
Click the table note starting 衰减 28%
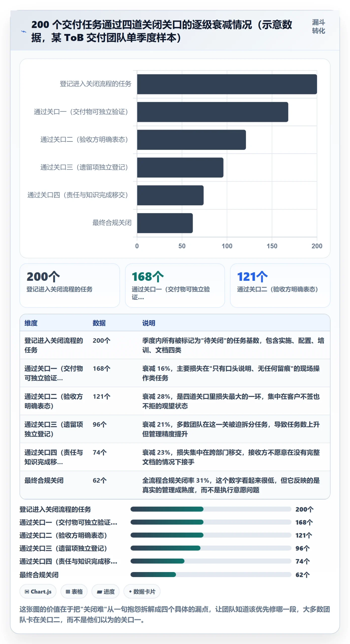coord(231,401)
